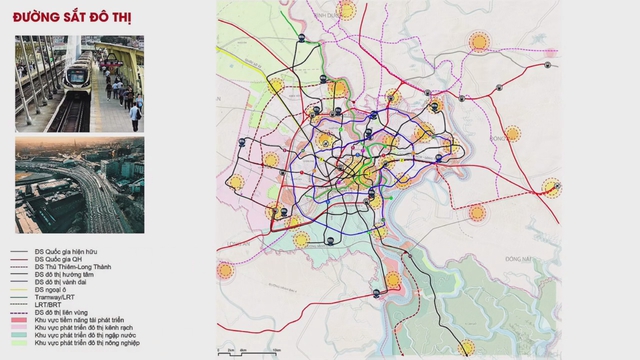Click the 'Tramway/LRT' legend entry

pos(42,297)
